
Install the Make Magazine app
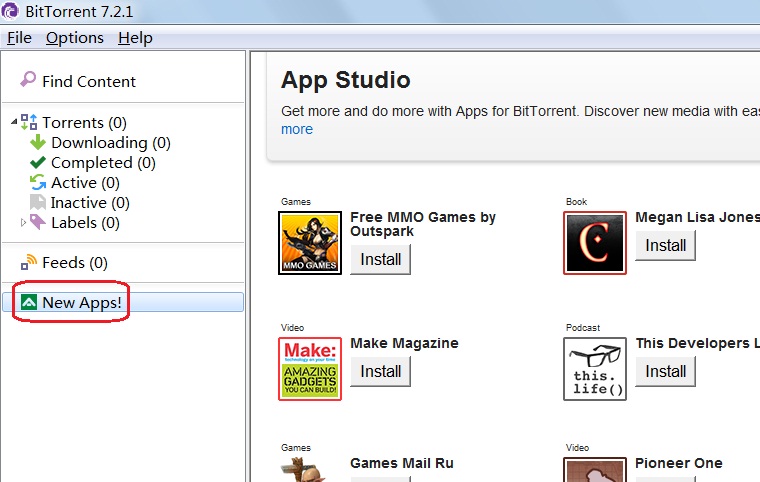point(380,371)
